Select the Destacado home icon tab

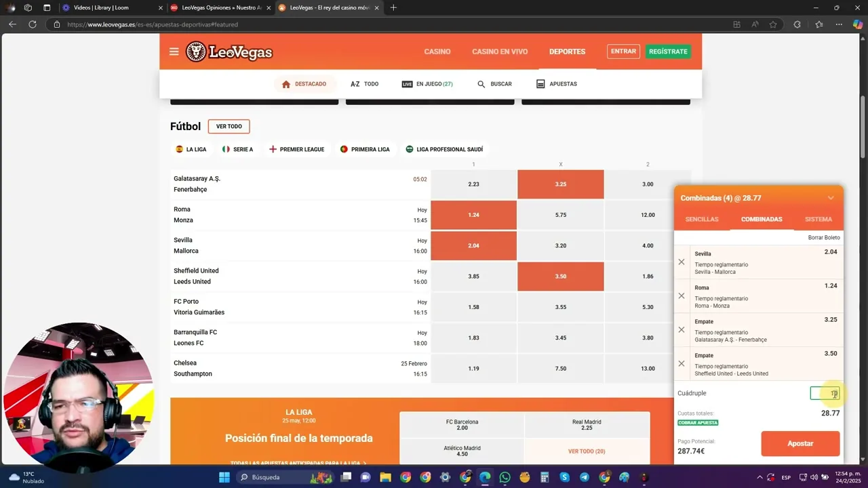click(304, 84)
